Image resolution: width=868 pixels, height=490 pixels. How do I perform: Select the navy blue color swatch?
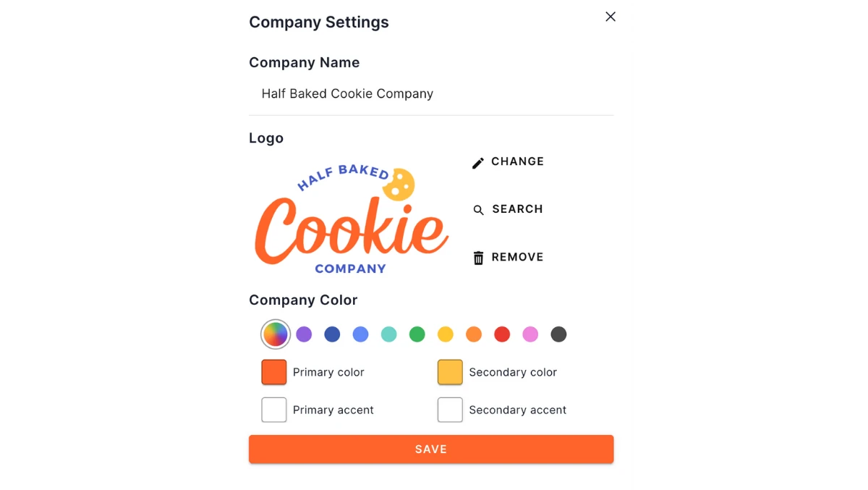click(332, 334)
